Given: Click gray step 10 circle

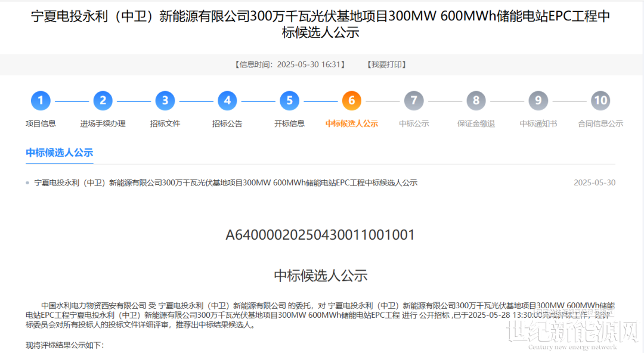Looking at the screenshot, I should coord(600,101).
